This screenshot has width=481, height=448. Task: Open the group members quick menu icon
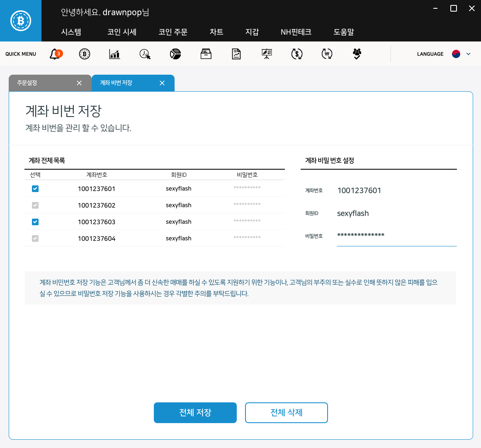click(356, 54)
